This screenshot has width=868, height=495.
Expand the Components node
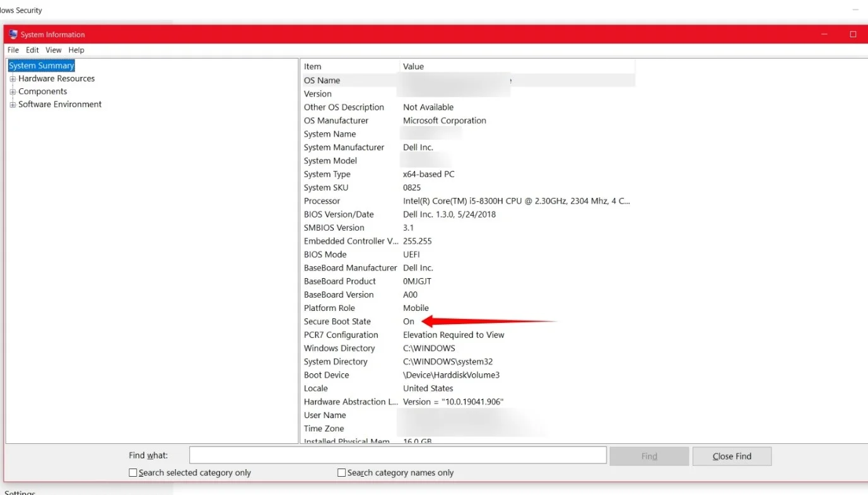pos(13,92)
